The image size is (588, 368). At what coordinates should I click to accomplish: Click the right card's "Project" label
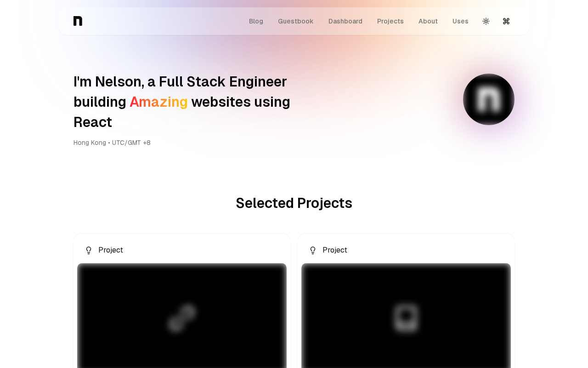pos(335,250)
